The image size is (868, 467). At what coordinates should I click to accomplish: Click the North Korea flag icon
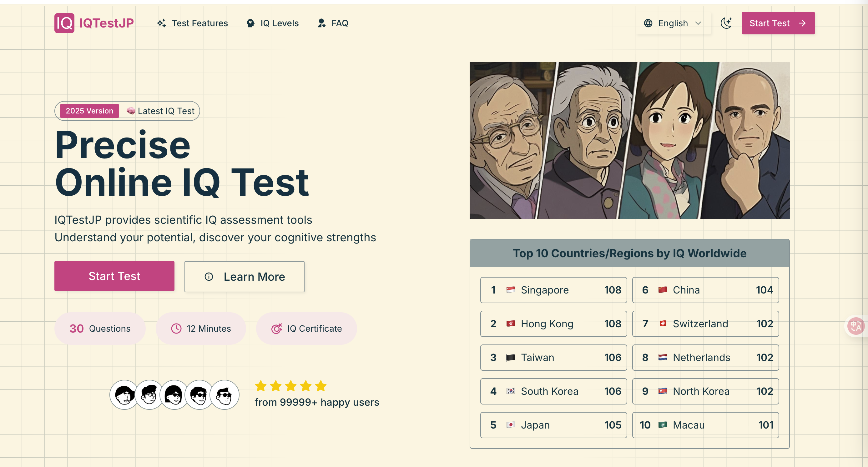[663, 391]
